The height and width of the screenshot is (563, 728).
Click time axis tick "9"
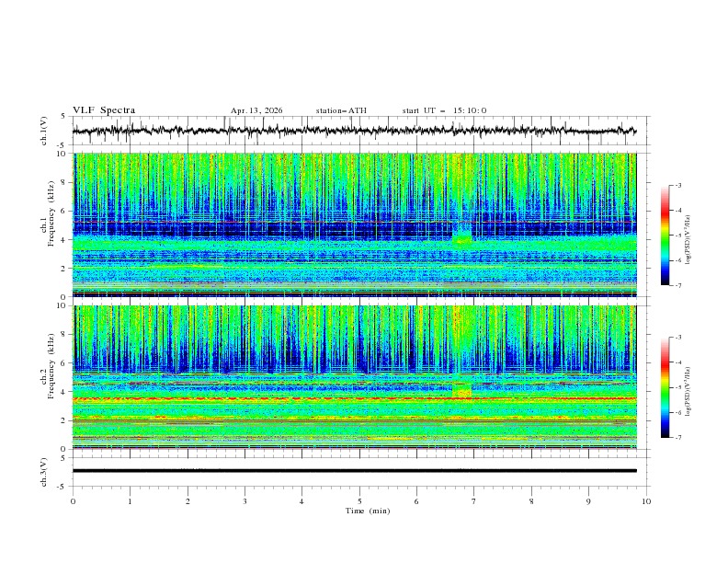click(x=588, y=501)
